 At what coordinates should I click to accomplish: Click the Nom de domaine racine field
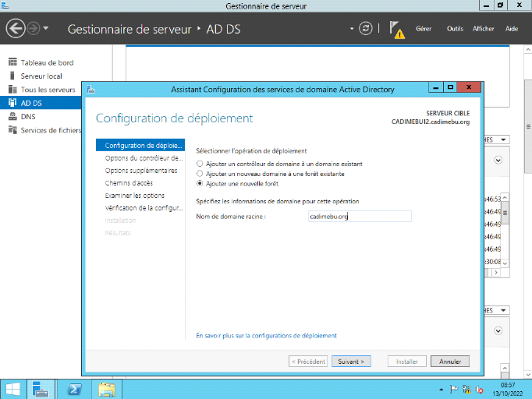(x=360, y=217)
